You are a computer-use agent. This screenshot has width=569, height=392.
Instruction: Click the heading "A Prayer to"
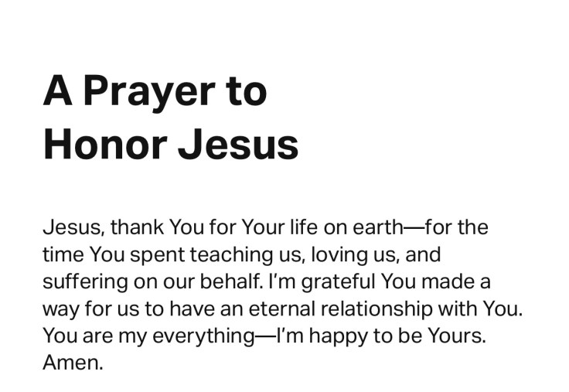(155, 92)
